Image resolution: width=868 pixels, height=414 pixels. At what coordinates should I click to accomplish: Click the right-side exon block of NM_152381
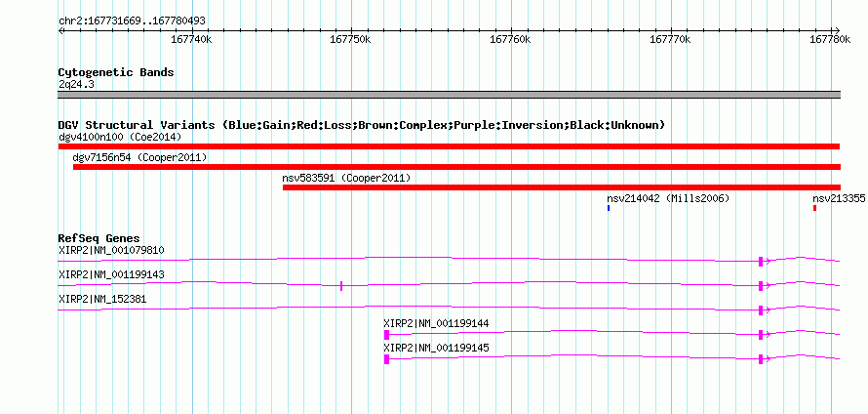click(x=761, y=310)
